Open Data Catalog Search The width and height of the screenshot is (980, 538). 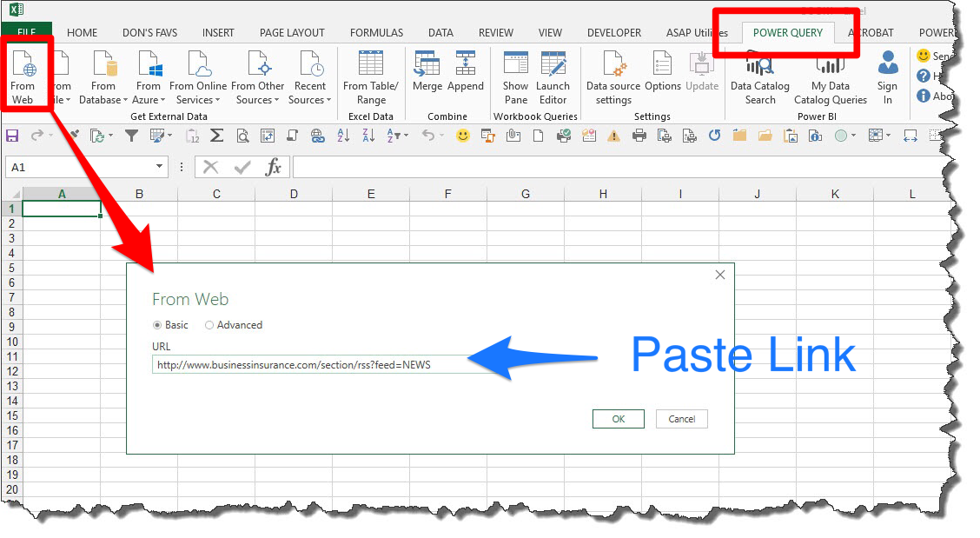point(760,79)
